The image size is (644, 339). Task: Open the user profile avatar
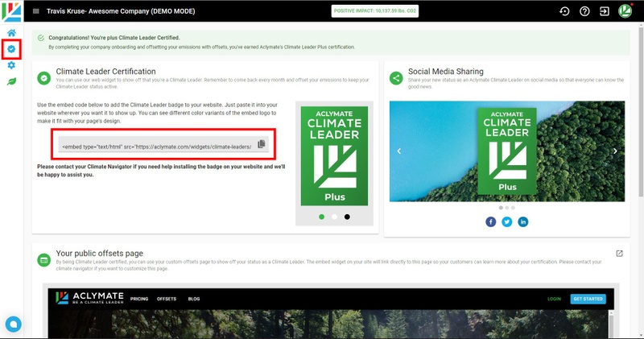(625, 10)
